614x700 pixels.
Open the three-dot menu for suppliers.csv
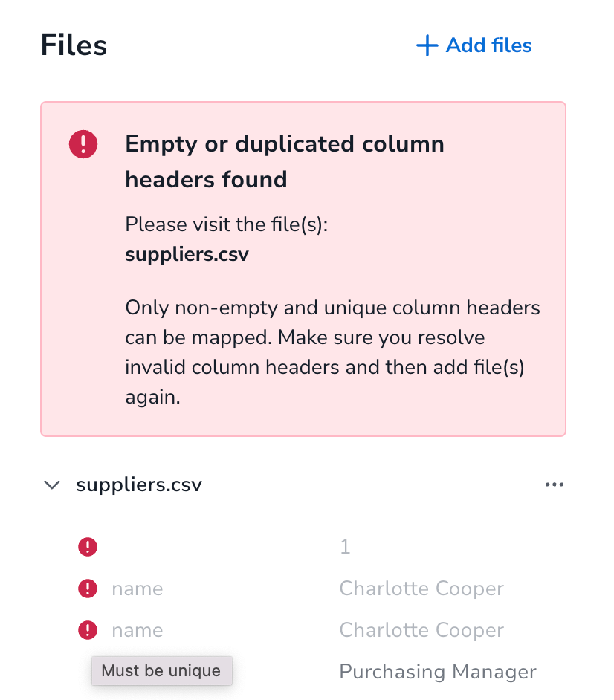[x=555, y=485]
